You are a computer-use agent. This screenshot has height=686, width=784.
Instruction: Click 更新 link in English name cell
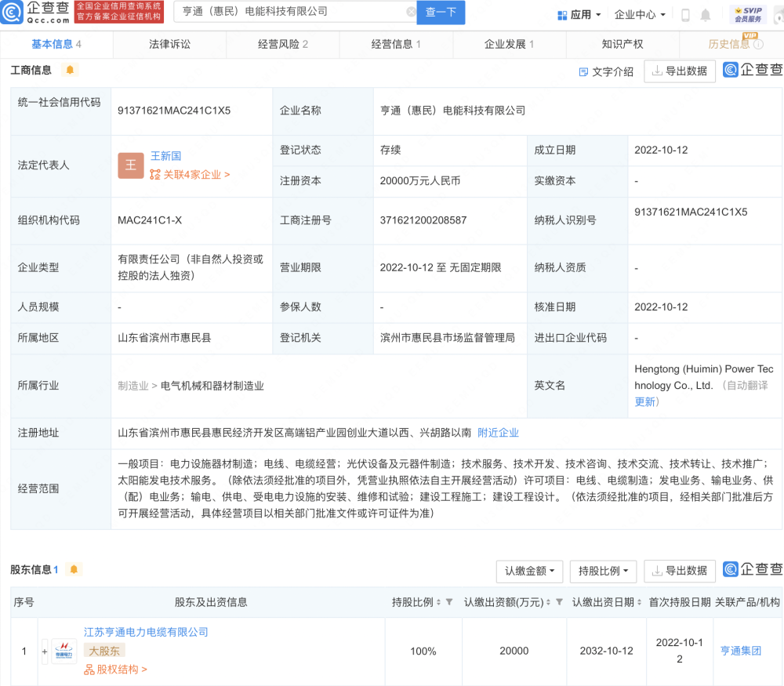pyautogui.click(x=644, y=402)
